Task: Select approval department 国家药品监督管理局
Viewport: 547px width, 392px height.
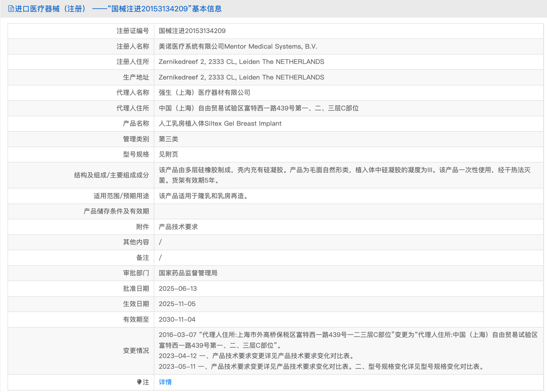Action: (x=188, y=273)
